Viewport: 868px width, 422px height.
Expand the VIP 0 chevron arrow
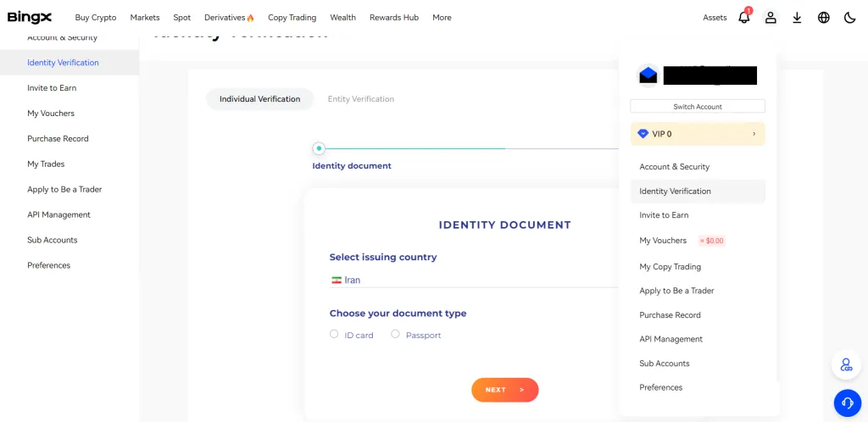click(754, 134)
